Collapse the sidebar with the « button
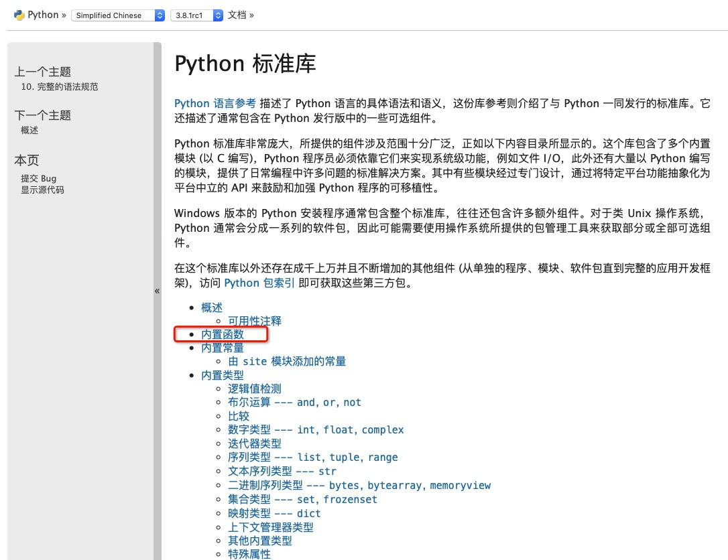Screen dimensions: 728x560 point(157,291)
